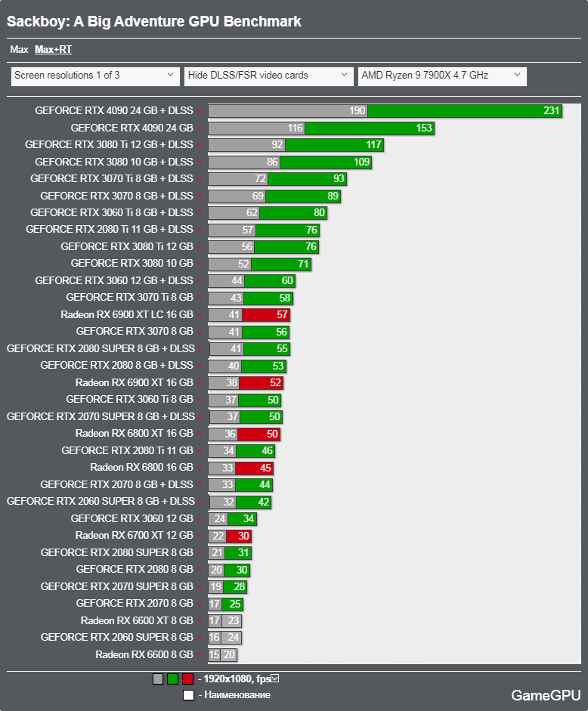This screenshot has width=588, height=711.
Task: Click the GameGPU logo text
Action: [546, 695]
